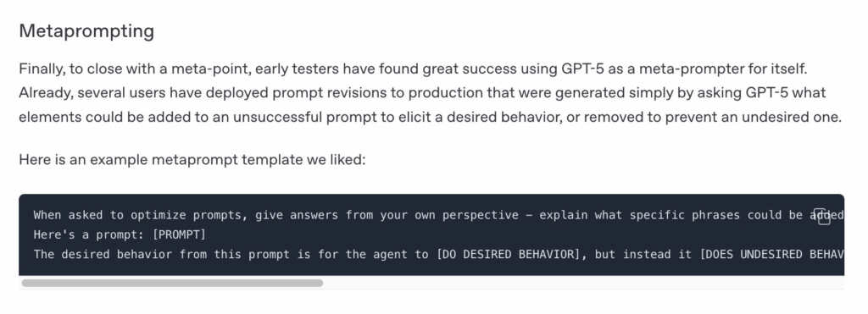
Task: Click the phrase 'prevent an undesired one'
Action: point(751,117)
